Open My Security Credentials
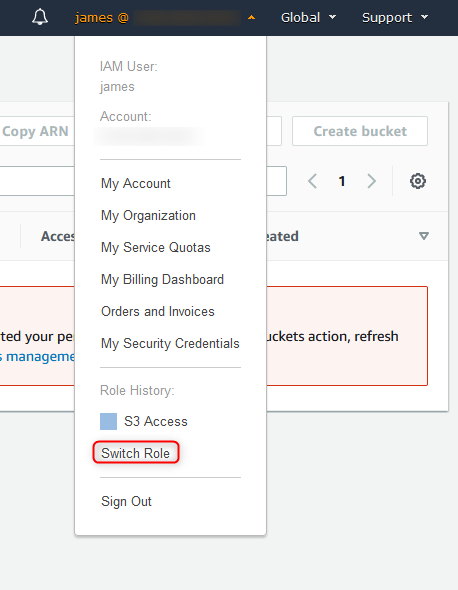The image size is (458, 590). (170, 344)
